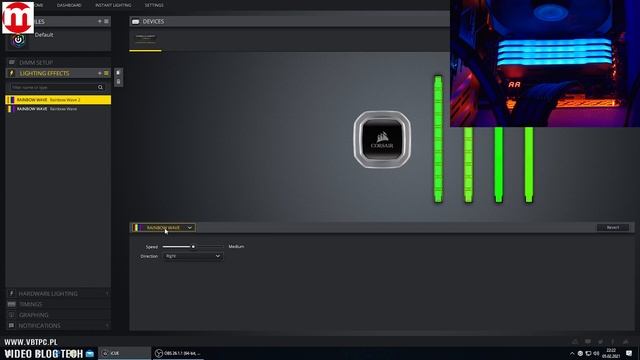Switch to iCUE taskbar button
640x360 pixels.
(x=124, y=353)
